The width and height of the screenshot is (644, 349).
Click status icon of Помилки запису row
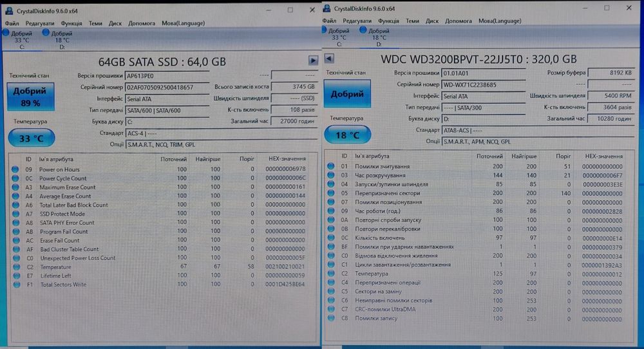click(x=331, y=318)
